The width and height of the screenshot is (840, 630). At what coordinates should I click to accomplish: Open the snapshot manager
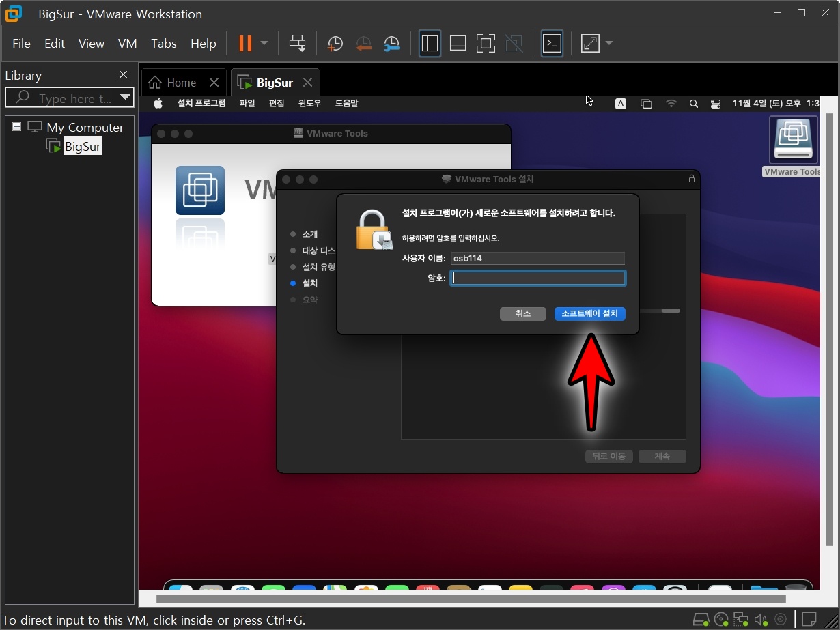coord(391,44)
